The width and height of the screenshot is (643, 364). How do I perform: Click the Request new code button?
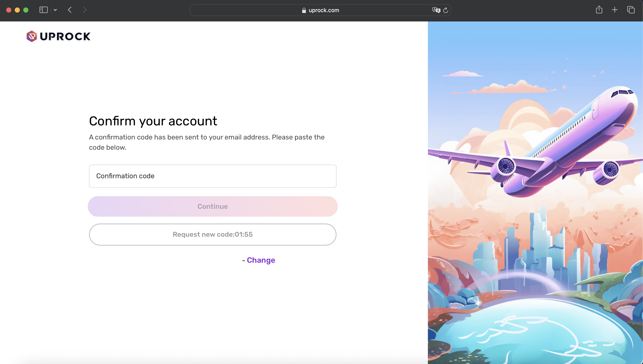[x=212, y=235]
